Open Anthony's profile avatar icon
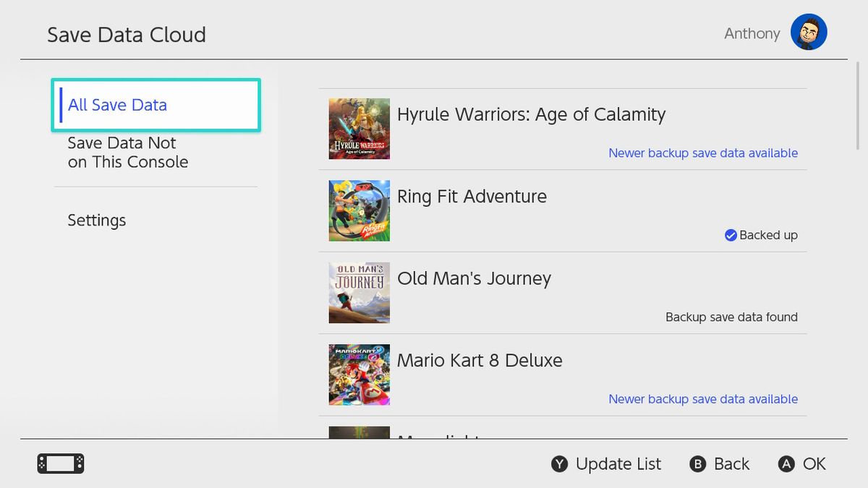Viewport: 868px width, 488px height. 809,32
